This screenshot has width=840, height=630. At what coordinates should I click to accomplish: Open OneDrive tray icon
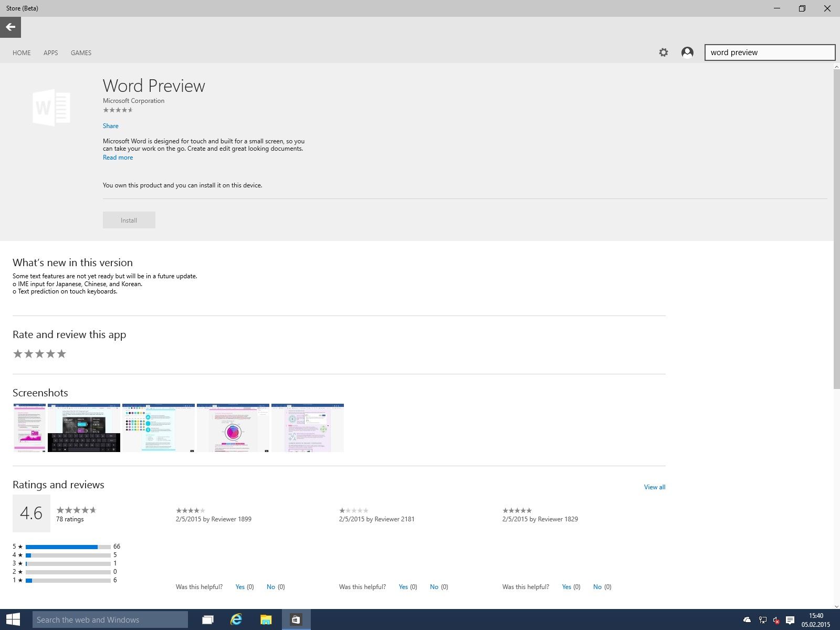pos(747,620)
